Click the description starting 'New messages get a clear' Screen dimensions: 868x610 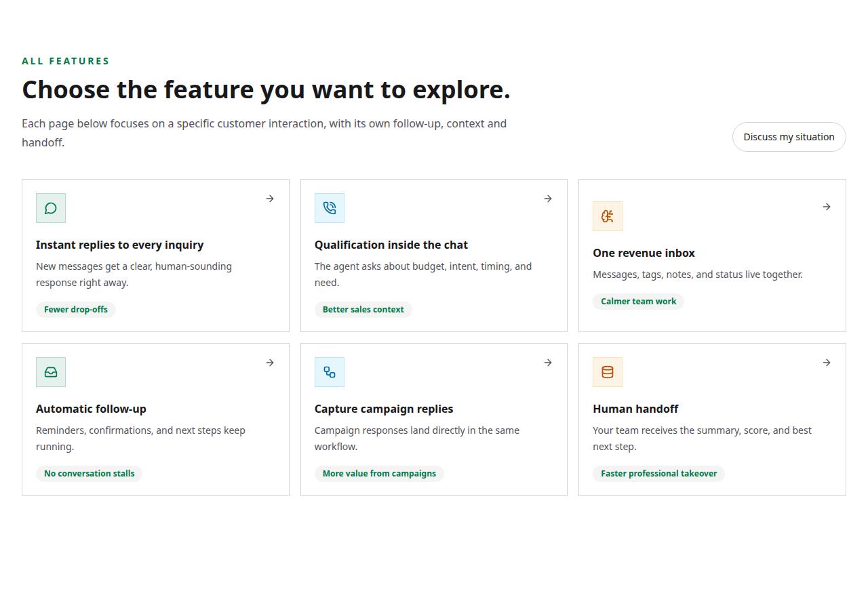[134, 274]
